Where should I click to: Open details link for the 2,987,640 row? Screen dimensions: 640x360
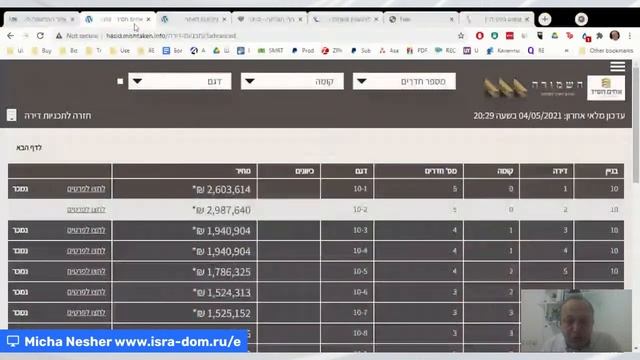click(x=86, y=209)
